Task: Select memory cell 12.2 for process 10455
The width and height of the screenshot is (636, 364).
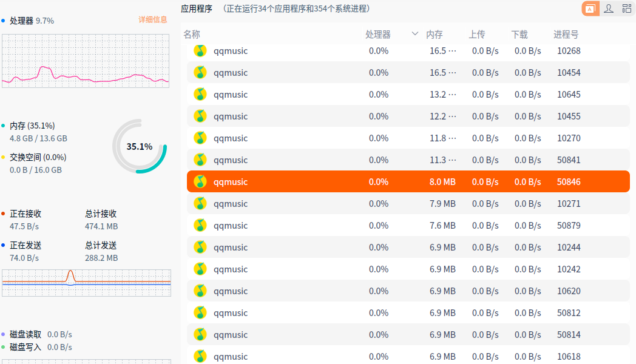Action: coord(443,116)
